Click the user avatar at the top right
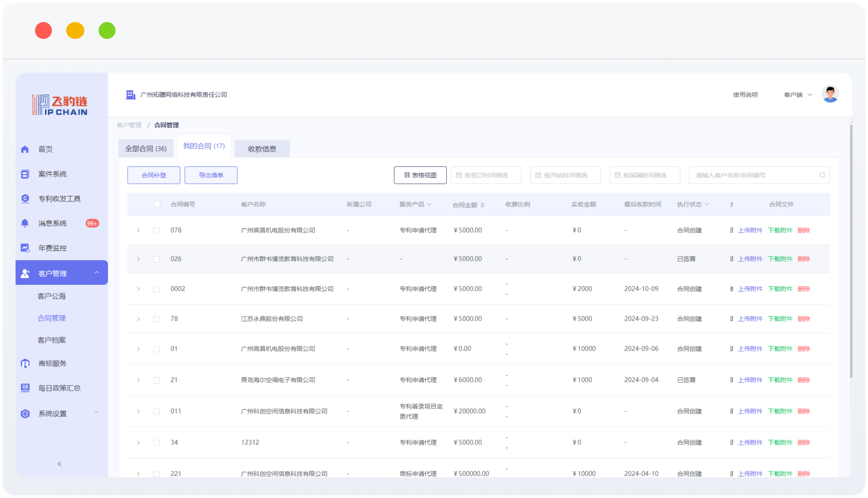Viewport: 868px width, 498px height. coord(830,94)
